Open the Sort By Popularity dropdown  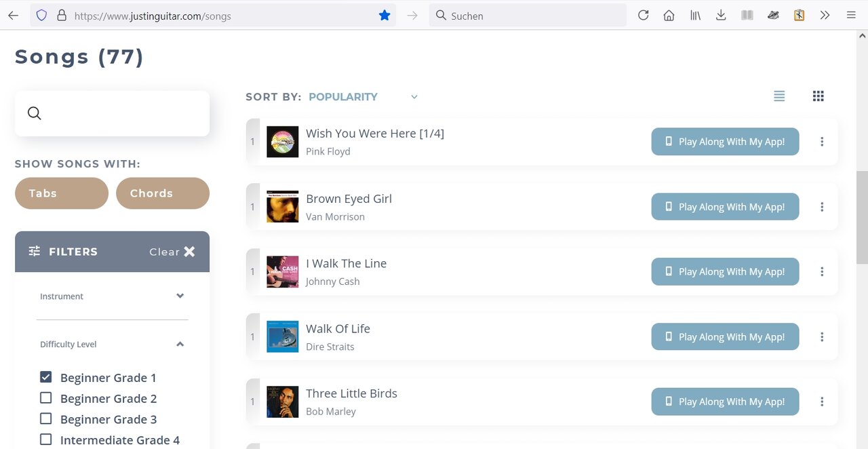pyautogui.click(x=363, y=97)
